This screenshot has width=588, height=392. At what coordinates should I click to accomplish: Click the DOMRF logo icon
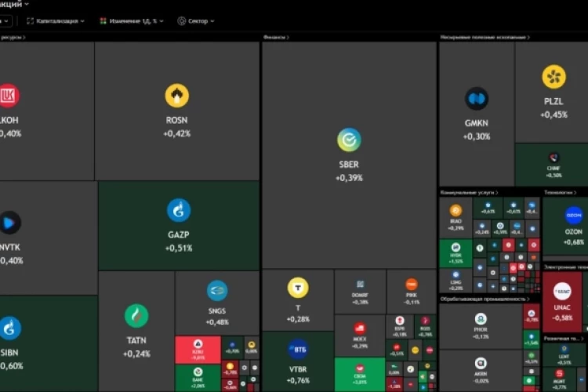pos(360,285)
